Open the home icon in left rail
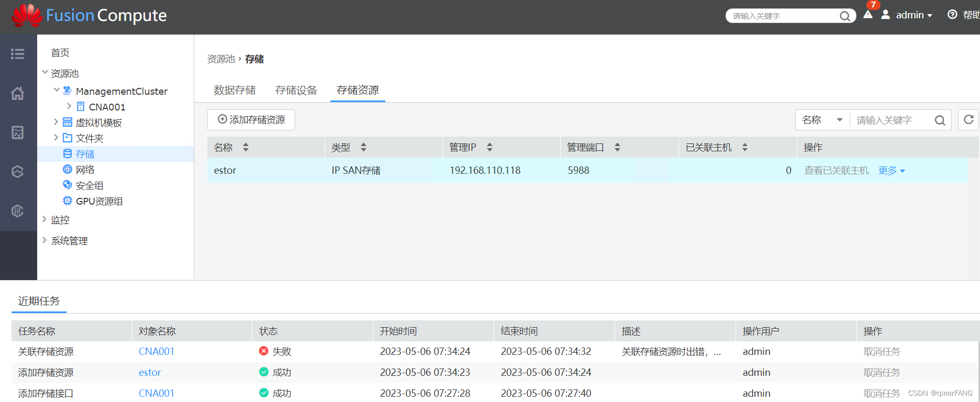 (x=18, y=93)
